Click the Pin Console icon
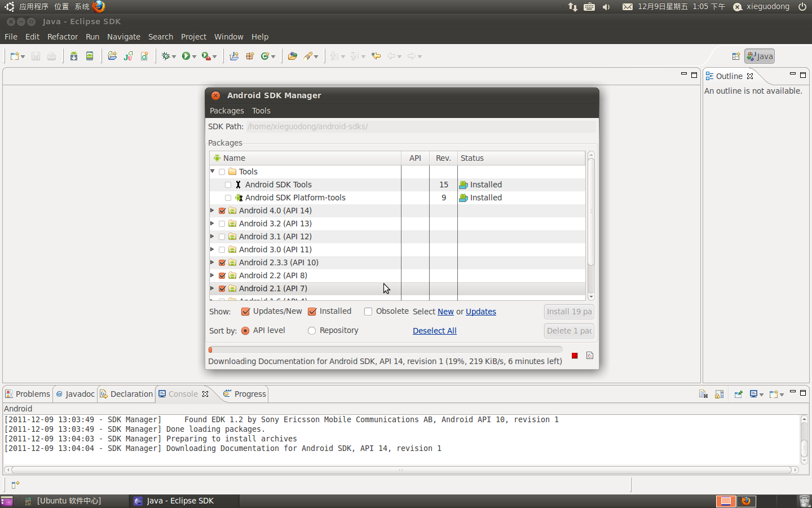The height and width of the screenshot is (508, 812). [x=738, y=394]
